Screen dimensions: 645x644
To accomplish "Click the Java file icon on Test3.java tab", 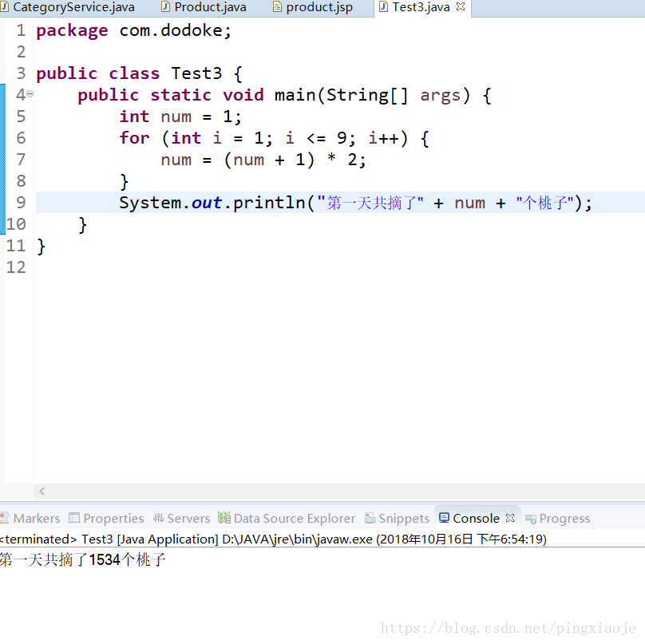I will pyautogui.click(x=383, y=7).
